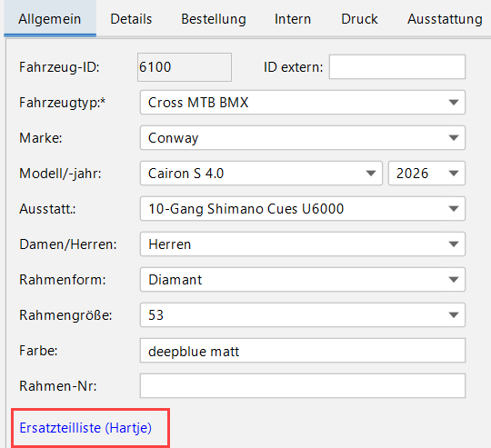Viewport: 491px width, 448px height.
Task: Open the model year dropdown showing 2026
Action: tap(426, 173)
